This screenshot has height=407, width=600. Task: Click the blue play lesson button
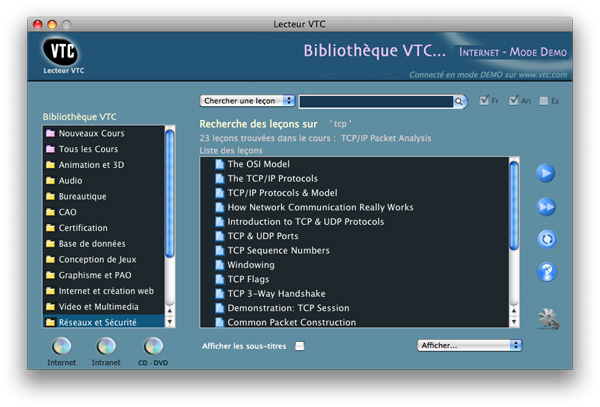coord(546,173)
